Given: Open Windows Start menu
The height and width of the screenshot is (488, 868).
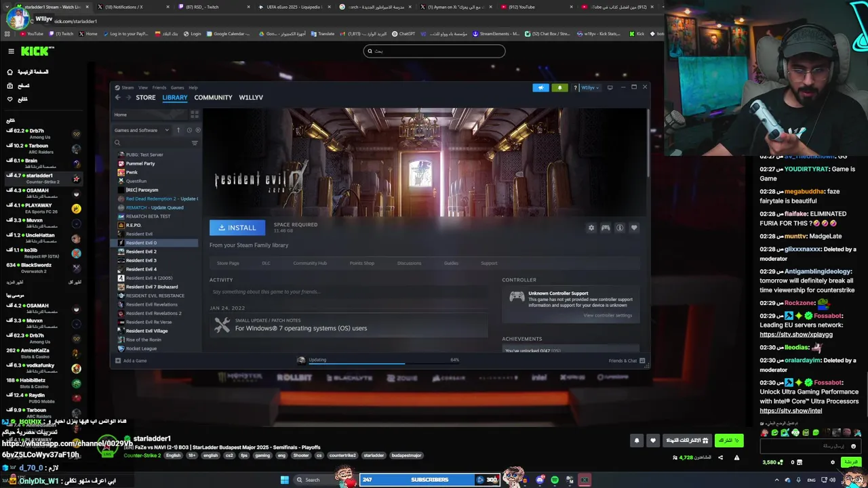Looking at the screenshot, I should tap(285, 480).
